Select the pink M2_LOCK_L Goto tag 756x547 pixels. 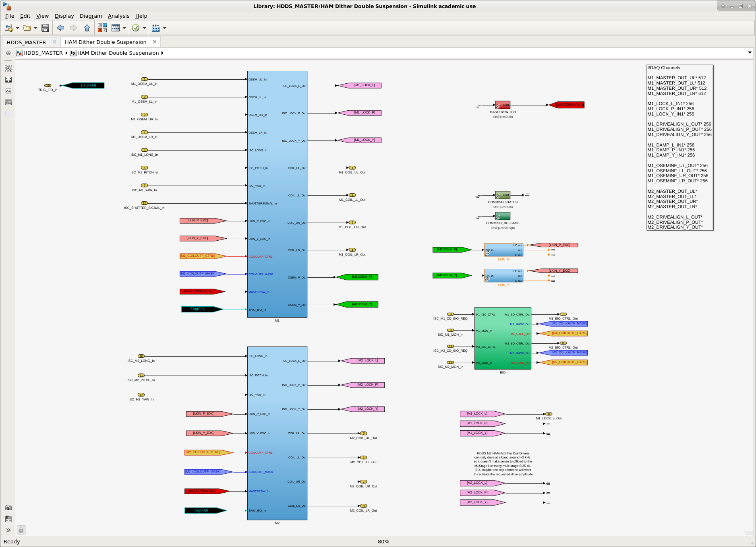pyautogui.click(x=362, y=361)
